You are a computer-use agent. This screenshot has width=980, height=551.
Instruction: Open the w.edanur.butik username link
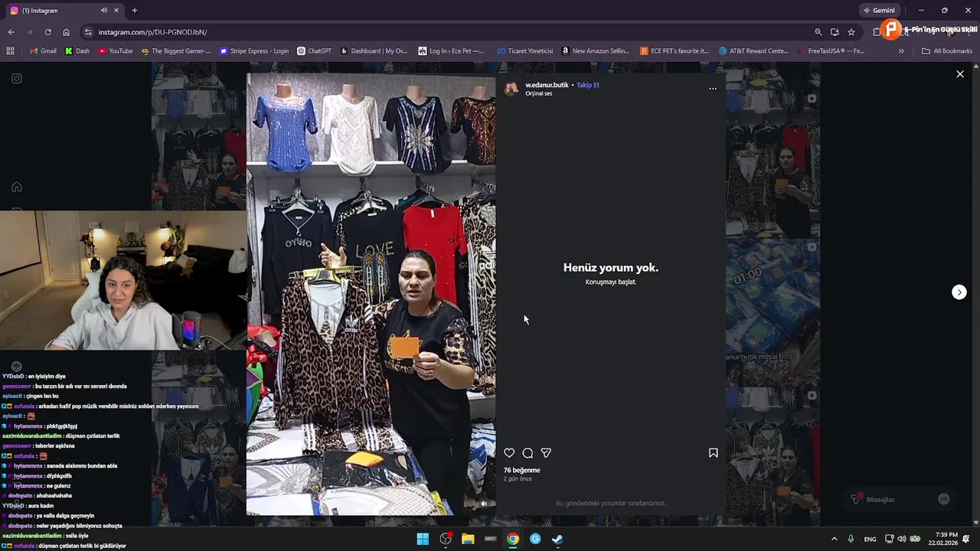point(547,85)
